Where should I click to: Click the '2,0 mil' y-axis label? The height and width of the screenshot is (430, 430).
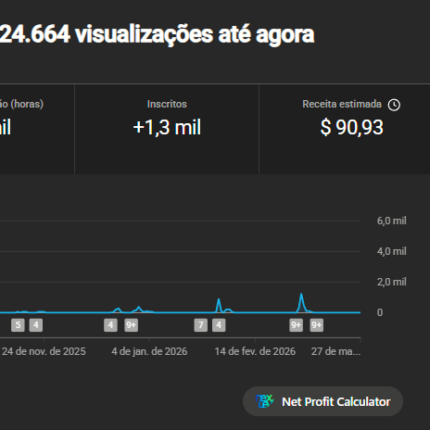[392, 282]
